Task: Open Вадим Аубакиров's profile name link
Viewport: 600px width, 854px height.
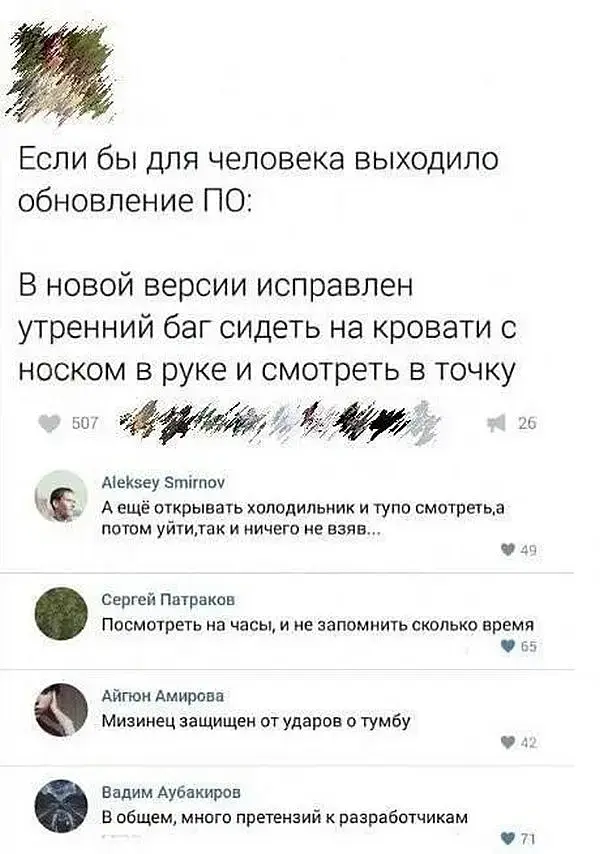Action: [172, 792]
